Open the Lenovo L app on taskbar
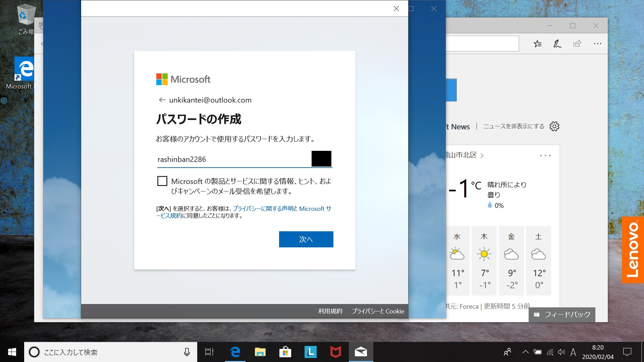Screen dimensions: 644x362 (310, 352)
